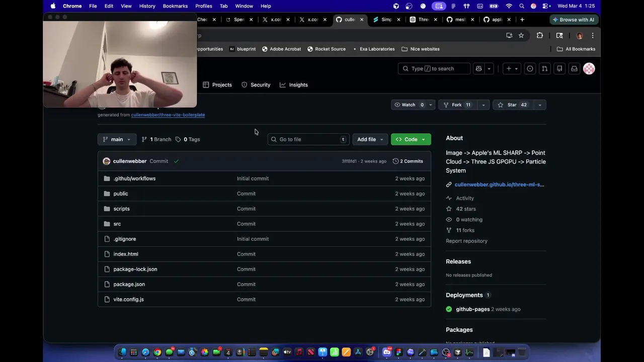The image size is (644, 362).
Task: Focus the Go to file field
Action: pos(308,139)
